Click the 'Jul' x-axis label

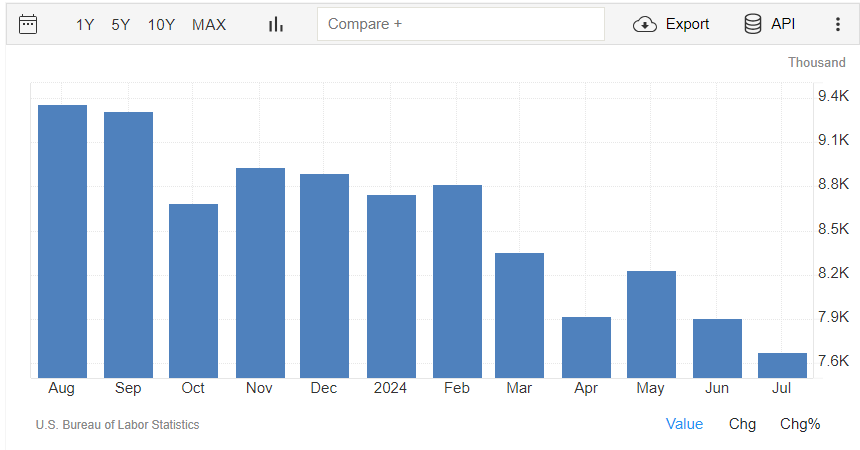(782, 388)
